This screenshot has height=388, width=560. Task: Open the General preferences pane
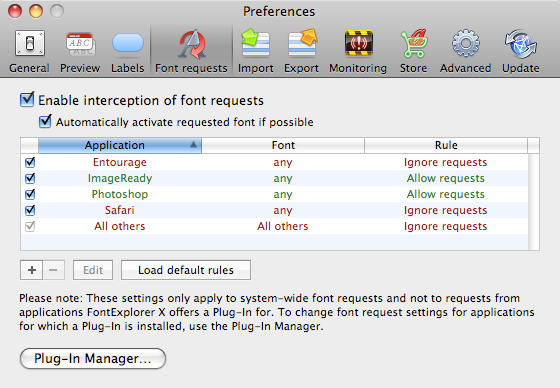click(x=30, y=51)
